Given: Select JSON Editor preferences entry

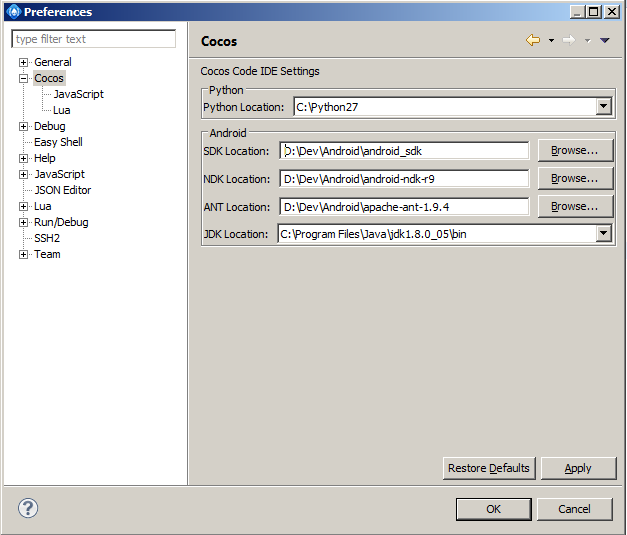Looking at the screenshot, I should 63,190.
